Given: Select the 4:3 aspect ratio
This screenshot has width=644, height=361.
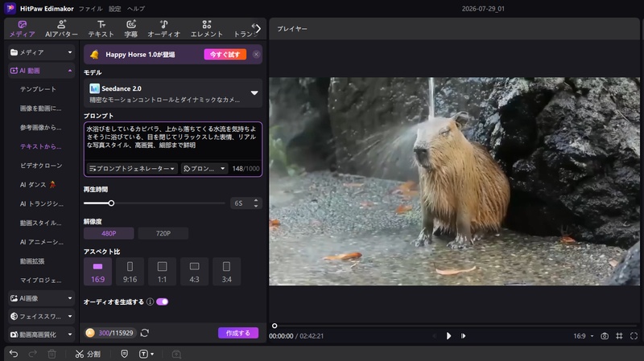Looking at the screenshot, I should tap(194, 272).
